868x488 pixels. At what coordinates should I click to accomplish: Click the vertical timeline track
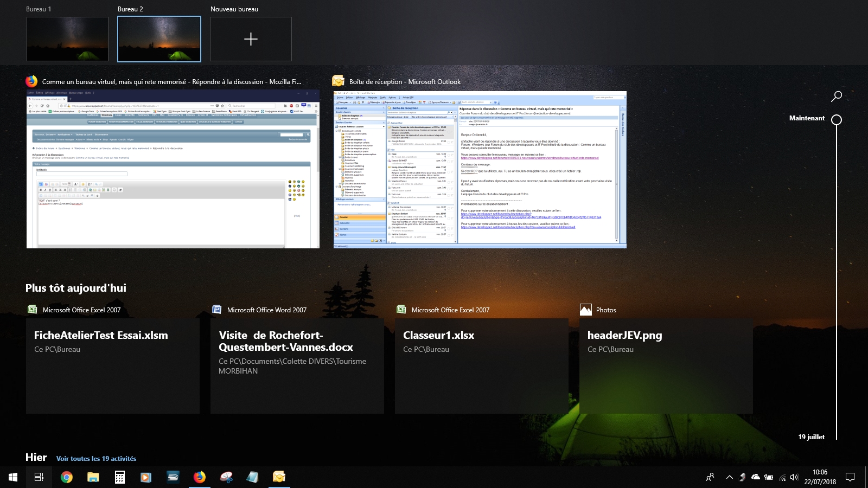pos(837,282)
